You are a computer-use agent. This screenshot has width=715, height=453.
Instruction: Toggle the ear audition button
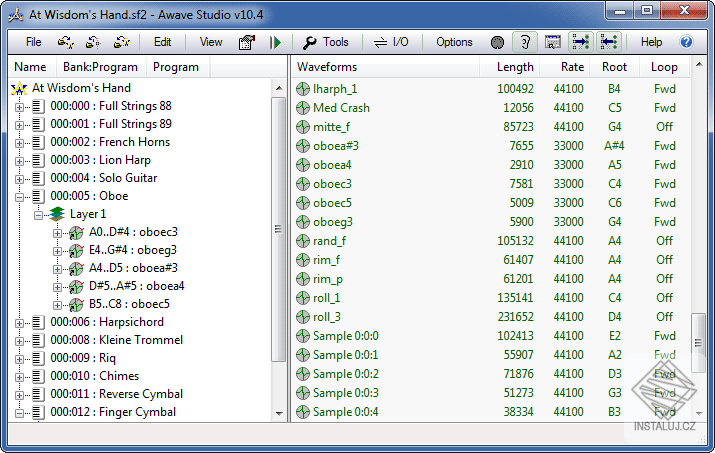tap(524, 42)
